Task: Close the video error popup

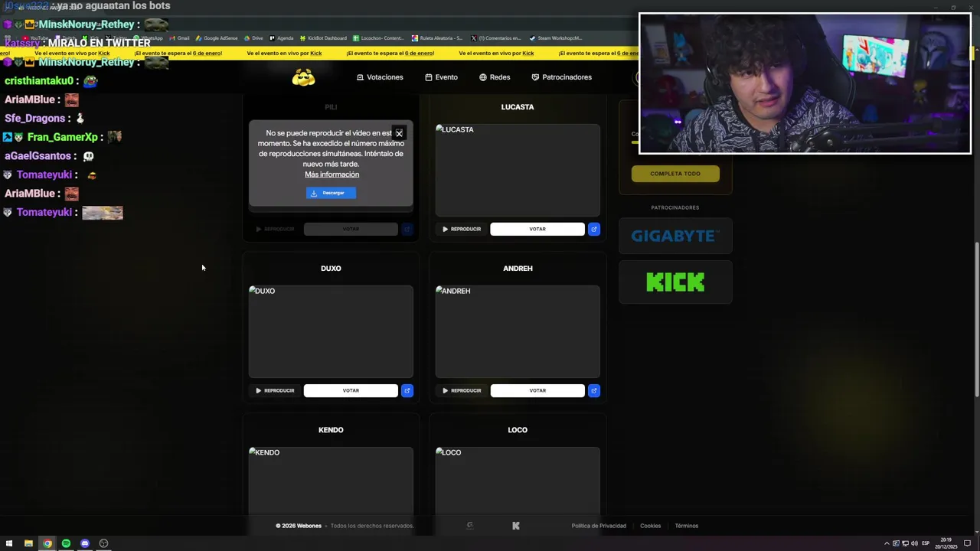Action: 399,133
